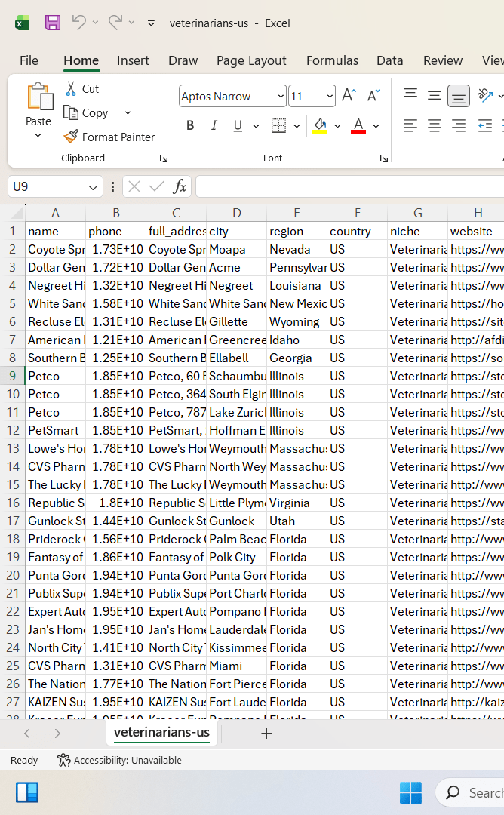
Task: Select column D header
Action: 236,213
